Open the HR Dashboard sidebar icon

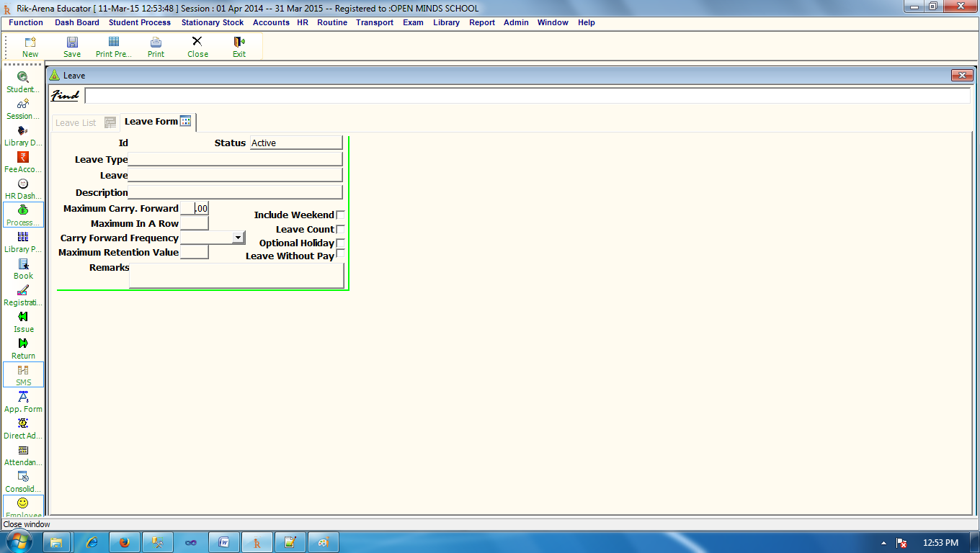coord(23,184)
